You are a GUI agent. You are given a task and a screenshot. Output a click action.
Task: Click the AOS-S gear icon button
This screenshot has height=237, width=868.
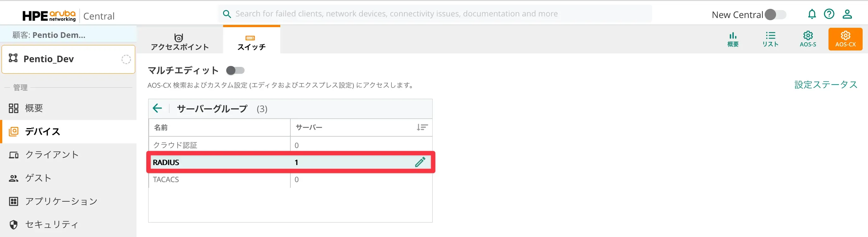(x=808, y=39)
